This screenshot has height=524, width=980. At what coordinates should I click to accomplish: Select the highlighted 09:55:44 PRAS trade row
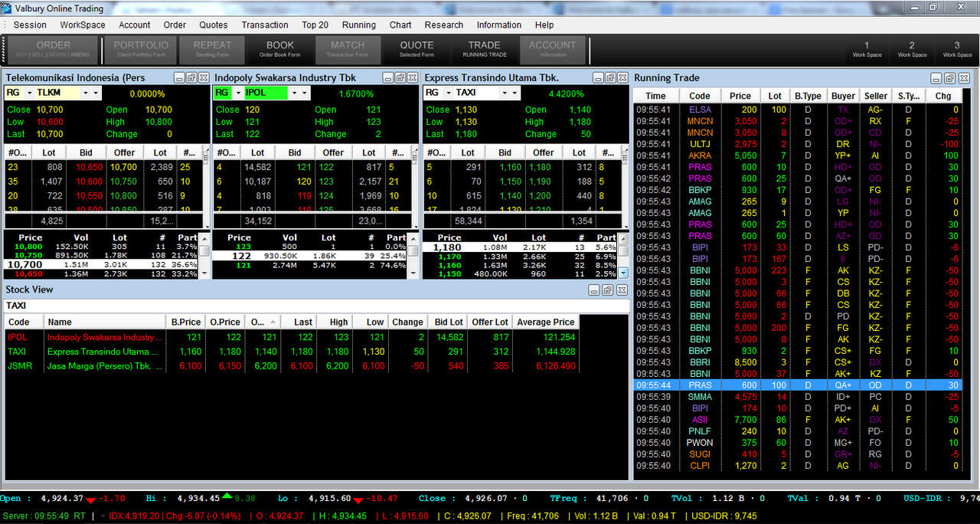[x=798, y=385]
